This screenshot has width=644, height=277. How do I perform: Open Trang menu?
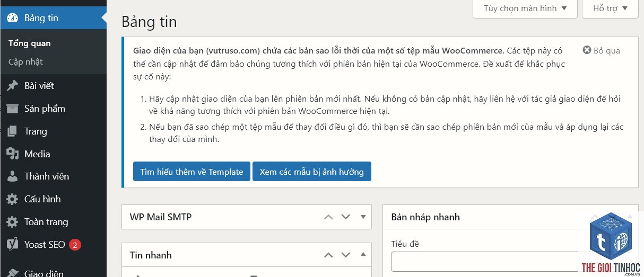[53, 131]
